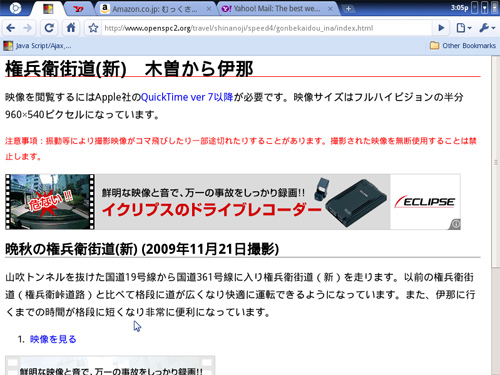The height and width of the screenshot is (375, 500).
Task: Open the Java Script/Ajax bookmark
Action: pyautogui.click(x=37, y=46)
